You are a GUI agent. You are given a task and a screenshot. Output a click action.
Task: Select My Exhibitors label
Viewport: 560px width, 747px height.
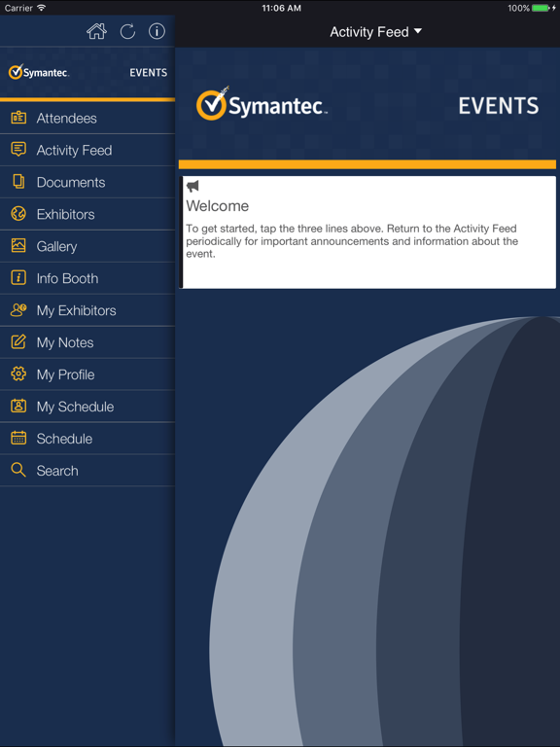point(76,310)
